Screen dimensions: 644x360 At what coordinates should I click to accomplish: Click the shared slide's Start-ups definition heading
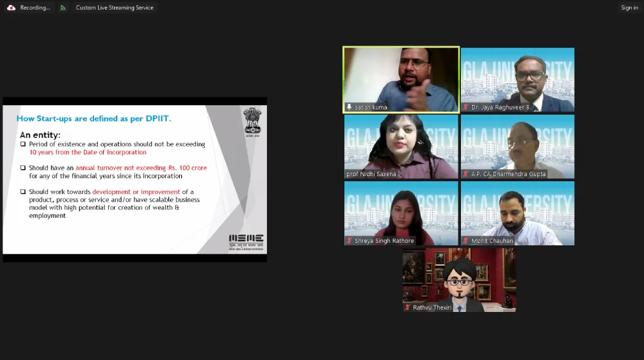point(93,119)
